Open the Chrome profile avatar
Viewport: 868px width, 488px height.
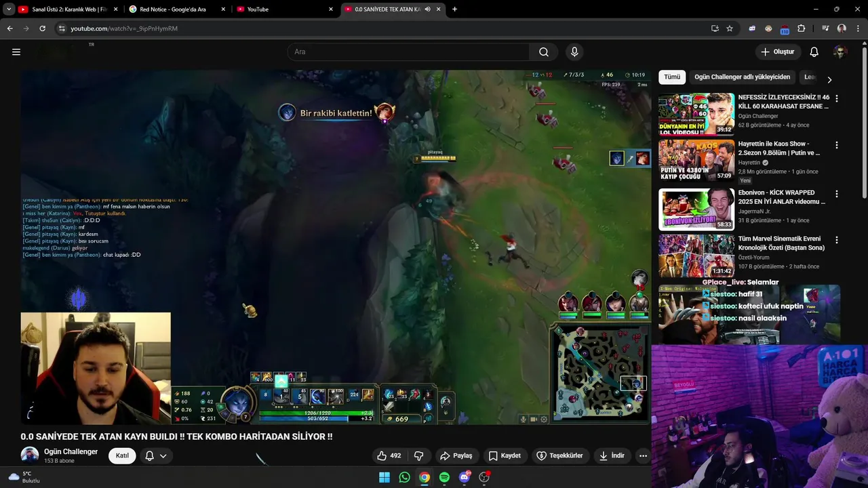coord(842,28)
